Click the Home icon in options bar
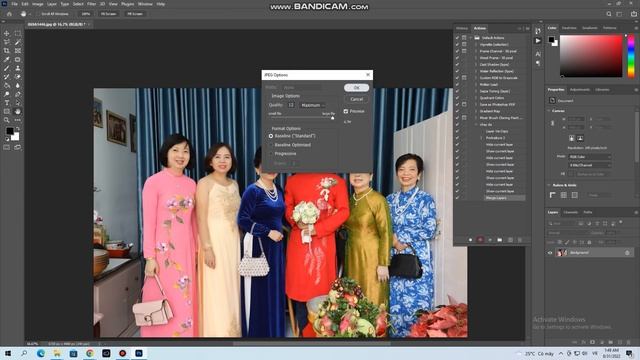Viewport: 640px width, 360px height. pyautogui.click(x=9, y=14)
